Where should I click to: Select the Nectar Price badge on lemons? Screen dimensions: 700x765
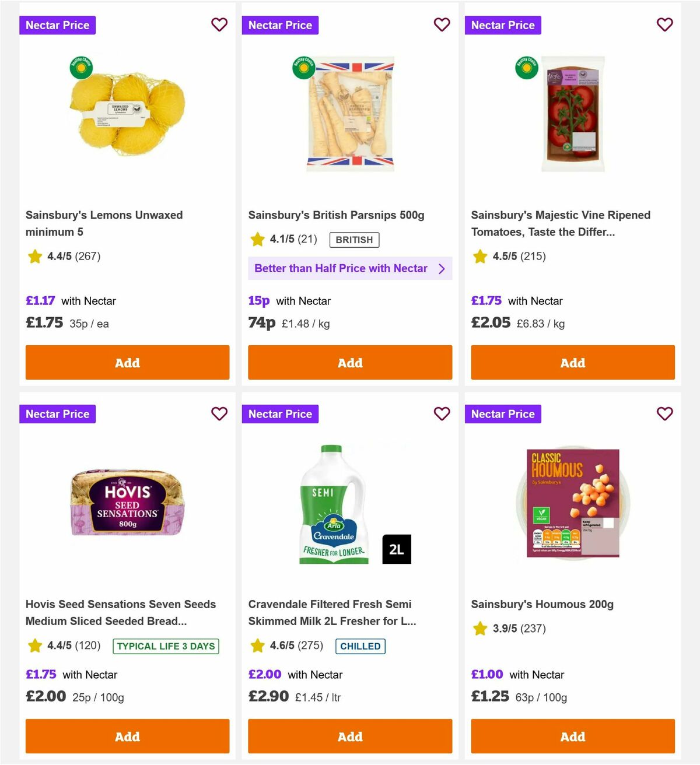tap(57, 25)
